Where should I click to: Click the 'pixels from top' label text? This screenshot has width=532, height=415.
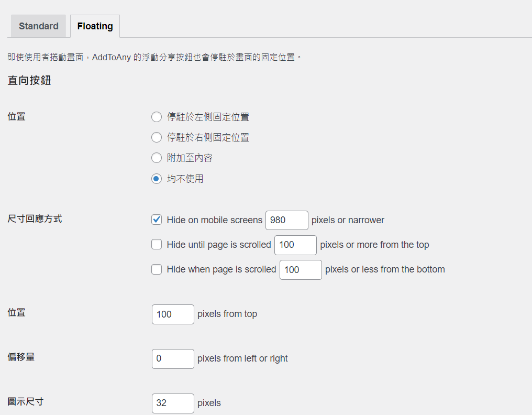click(x=227, y=314)
